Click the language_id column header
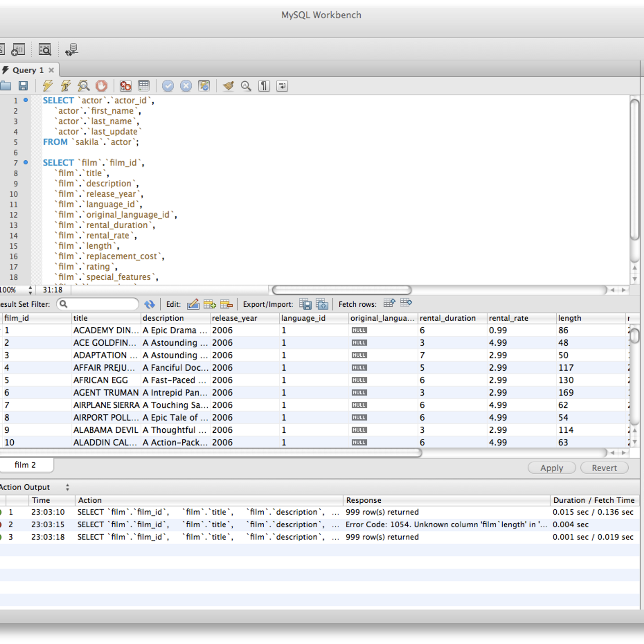The height and width of the screenshot is (644, 644). [x=314, y=318]
